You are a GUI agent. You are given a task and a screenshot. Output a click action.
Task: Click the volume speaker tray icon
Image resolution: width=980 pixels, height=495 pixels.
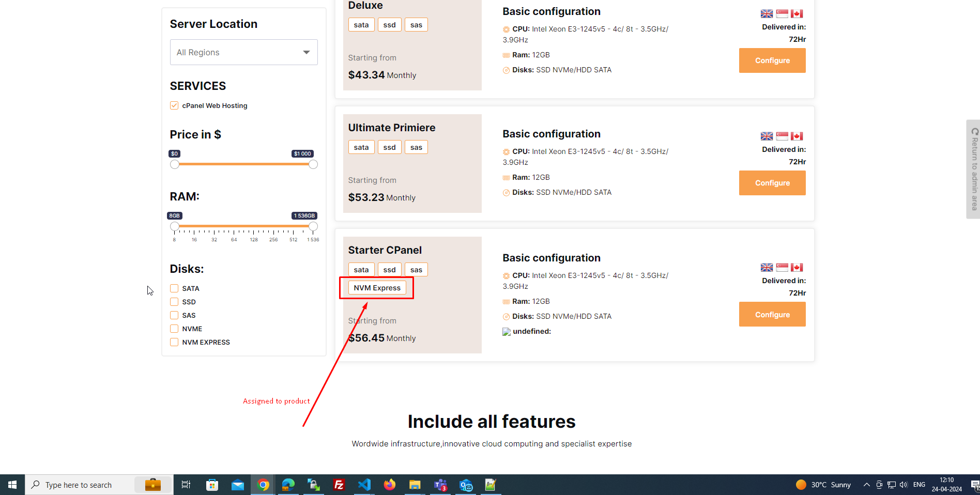[x=904, y=485]
